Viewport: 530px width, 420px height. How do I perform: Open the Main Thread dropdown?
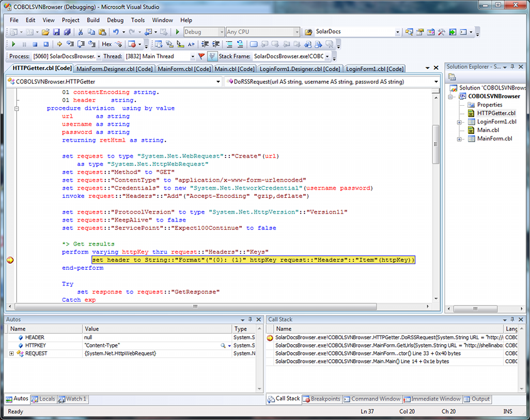193,56
